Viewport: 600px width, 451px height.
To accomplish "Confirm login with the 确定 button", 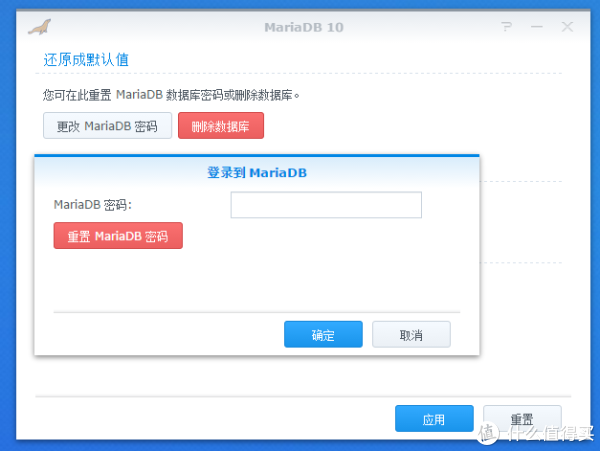I will tap(323, 334).
